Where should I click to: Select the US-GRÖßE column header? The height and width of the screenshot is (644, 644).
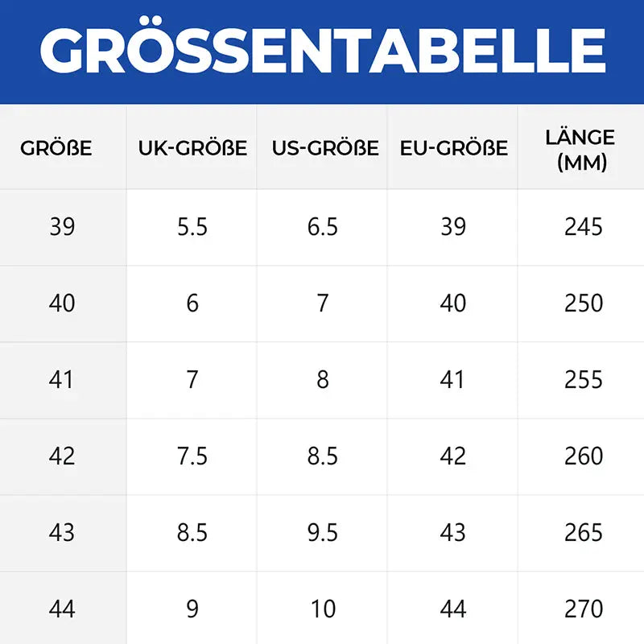[x=325, y=148]
